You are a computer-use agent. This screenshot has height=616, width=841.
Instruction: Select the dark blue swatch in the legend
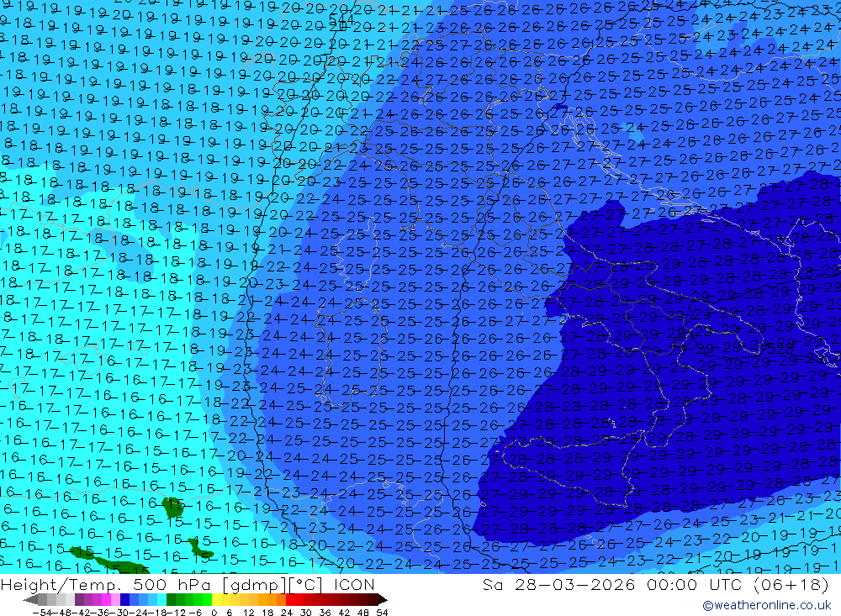pyautogui.click(x=125, y=600)
